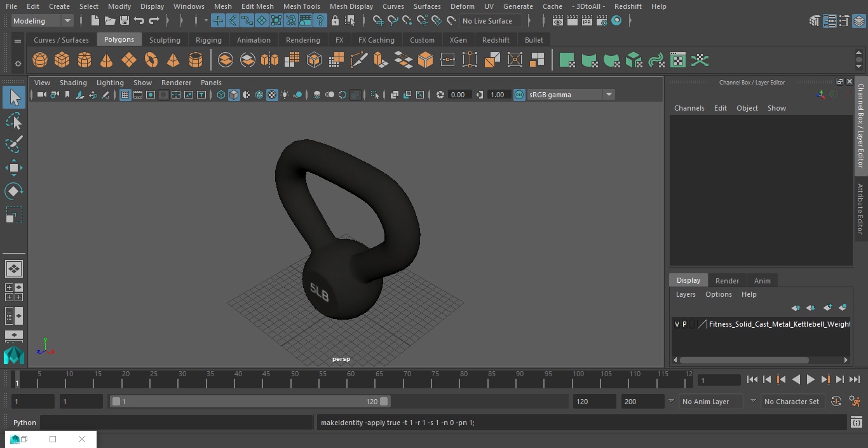Create a polygon cylinder from the shelf

coord(85,60)
